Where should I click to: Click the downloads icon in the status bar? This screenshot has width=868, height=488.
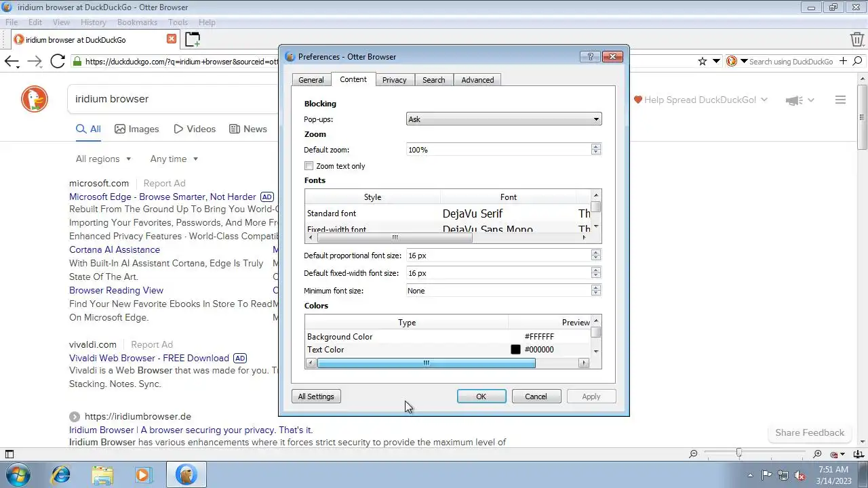coord(857,454)
